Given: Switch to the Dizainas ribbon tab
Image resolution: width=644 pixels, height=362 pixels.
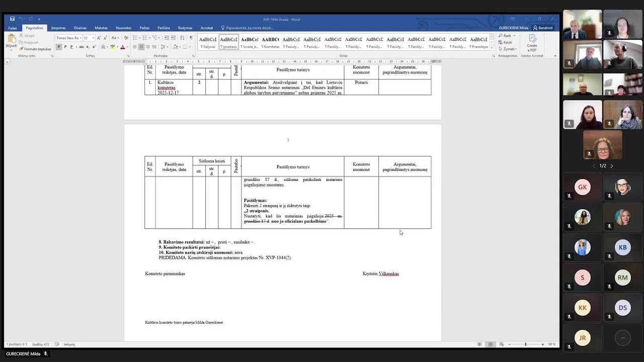Looking at the screenshot, I should (x=80, y=28).
